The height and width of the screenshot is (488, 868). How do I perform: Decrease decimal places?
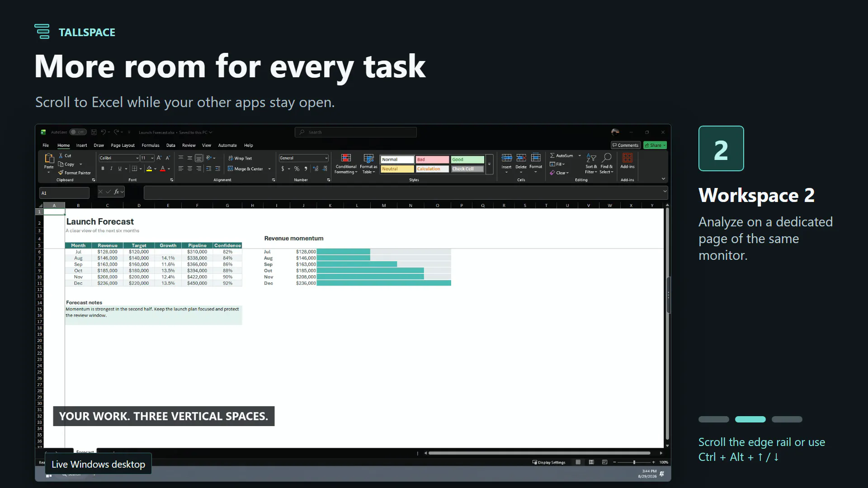click(325, 169)
